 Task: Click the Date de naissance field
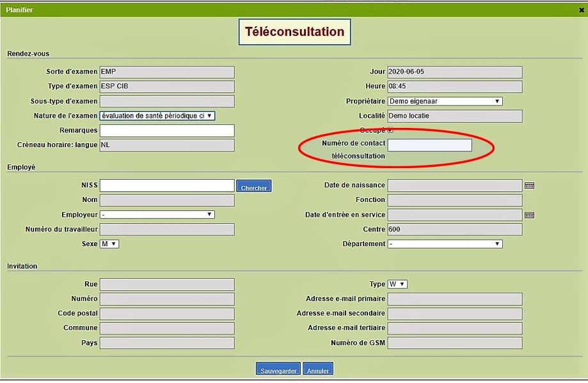(x=455, y=185)
